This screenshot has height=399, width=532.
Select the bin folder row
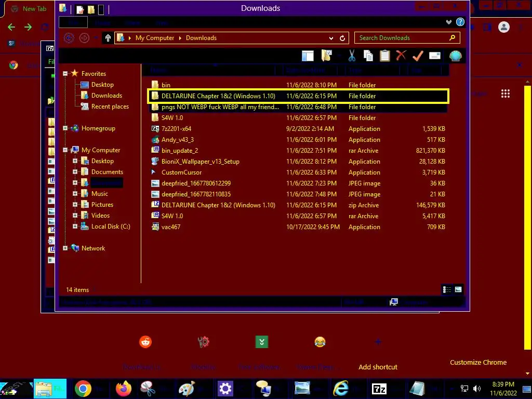tap(298, 85)
